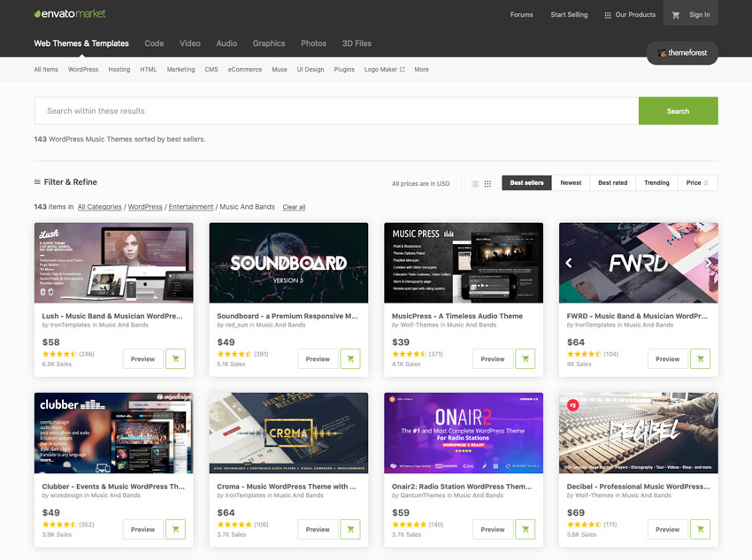Add Lush theme to cart
The height and width of the screenshot is (560, 752).
tap(175, 358)
